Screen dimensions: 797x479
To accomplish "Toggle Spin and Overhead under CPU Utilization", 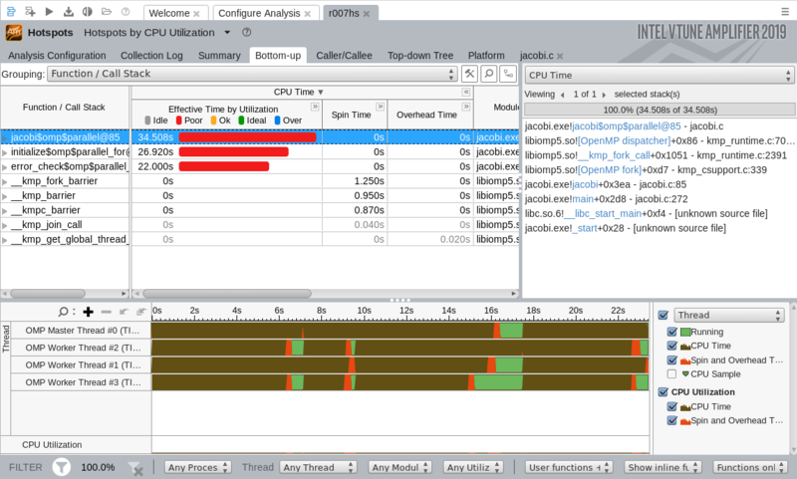I will coord(672,421).
